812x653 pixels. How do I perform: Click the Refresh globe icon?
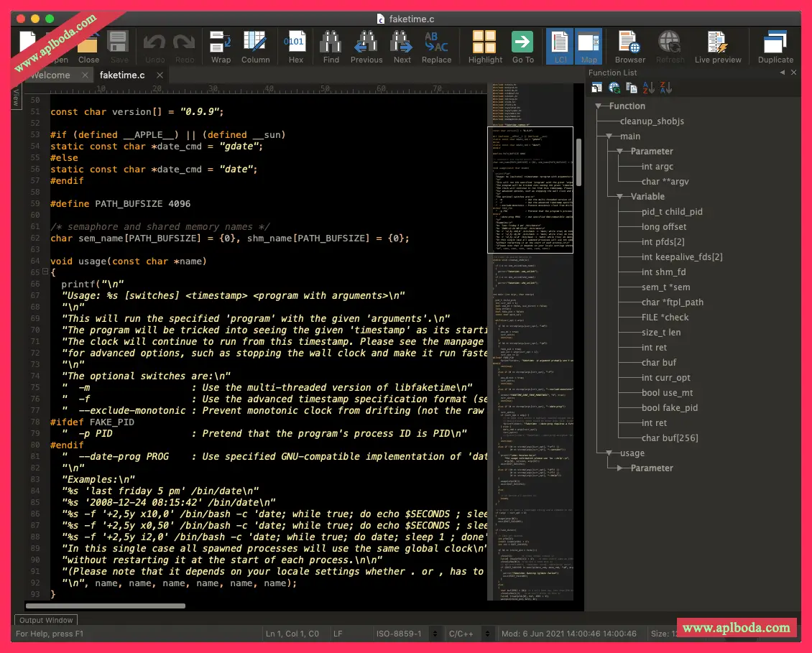(670, 47)
